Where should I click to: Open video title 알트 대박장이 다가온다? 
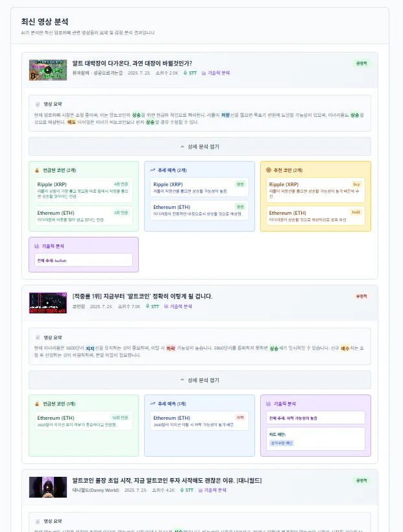coord(132,64)
